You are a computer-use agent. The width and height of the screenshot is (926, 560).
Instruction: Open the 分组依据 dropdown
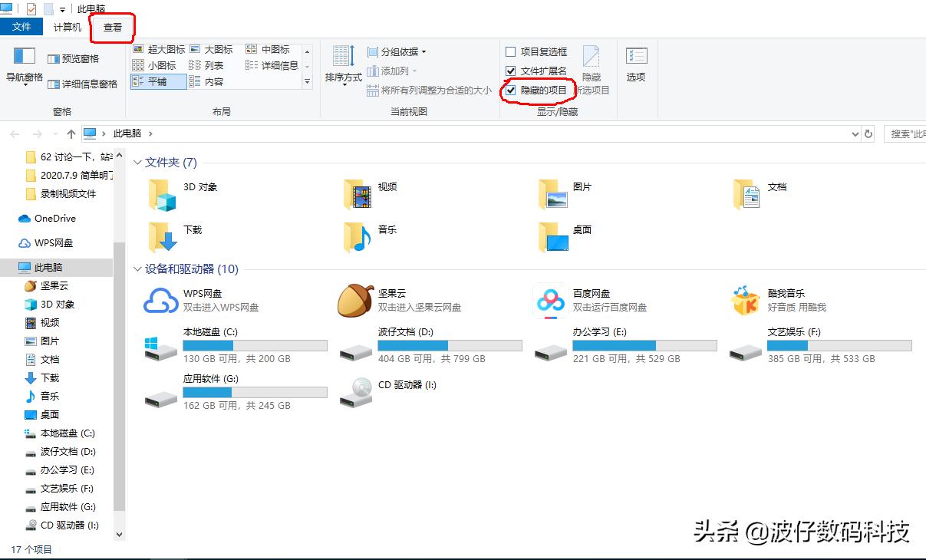[398, 51]
